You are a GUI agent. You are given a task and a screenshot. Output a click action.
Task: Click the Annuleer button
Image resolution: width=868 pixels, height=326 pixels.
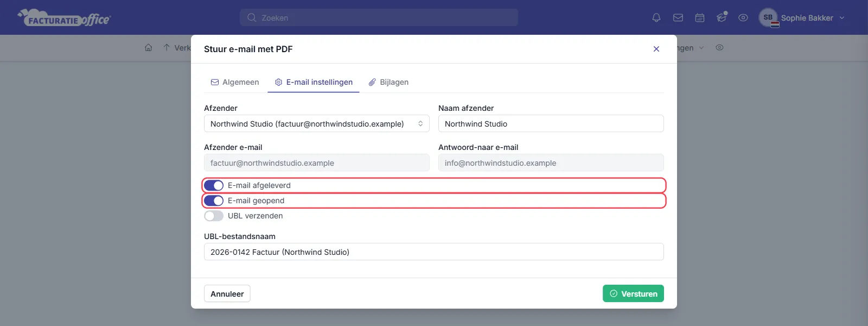click(227, 293)
